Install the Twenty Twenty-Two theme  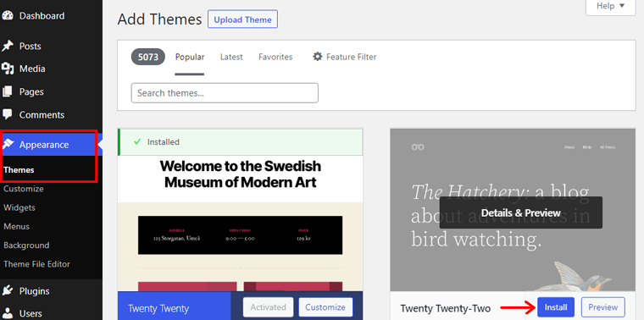(x=556, y=306)
